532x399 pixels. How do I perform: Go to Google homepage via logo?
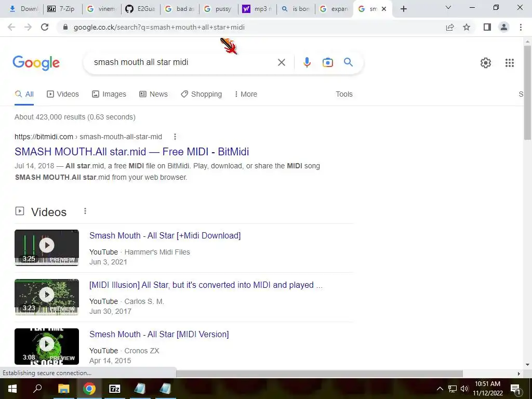pos(36,63)
